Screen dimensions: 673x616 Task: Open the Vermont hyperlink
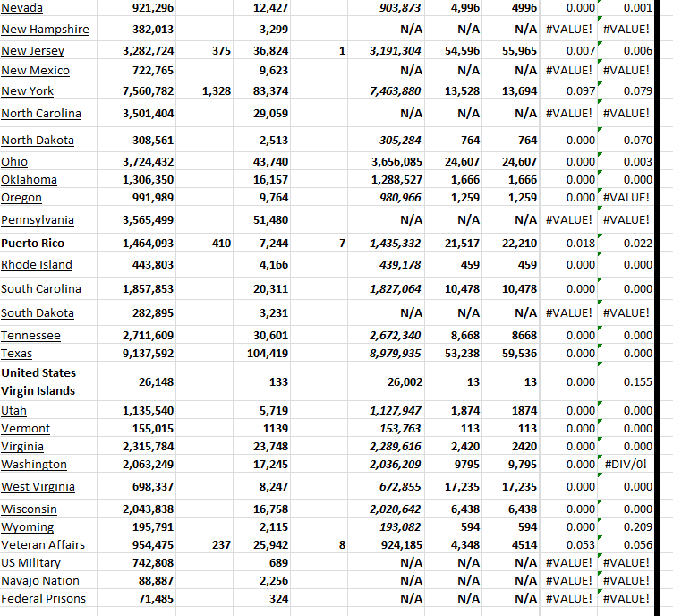(25, 429)
